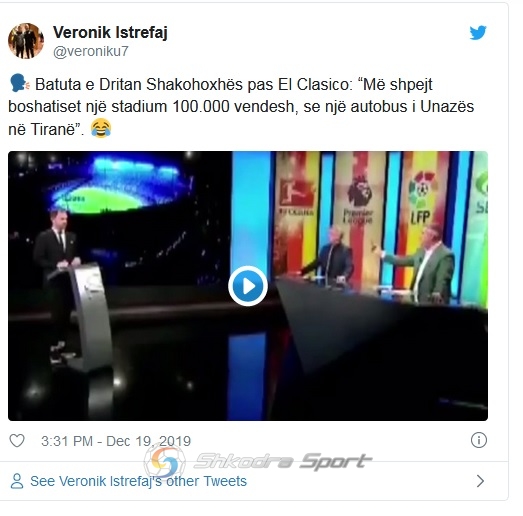Click the Twitter bird logo
Screen dimensions: 523x516
click(478, 32)
